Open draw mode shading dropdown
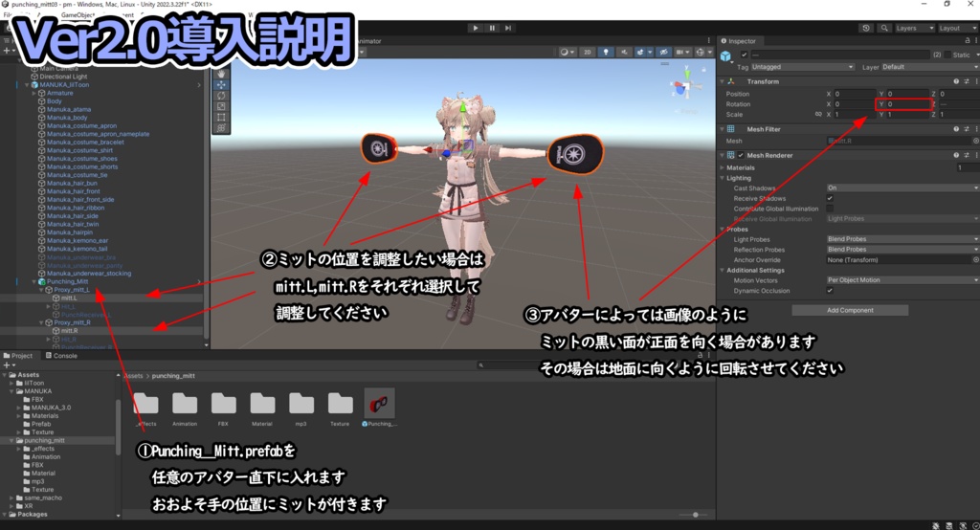 pos(567,53)
